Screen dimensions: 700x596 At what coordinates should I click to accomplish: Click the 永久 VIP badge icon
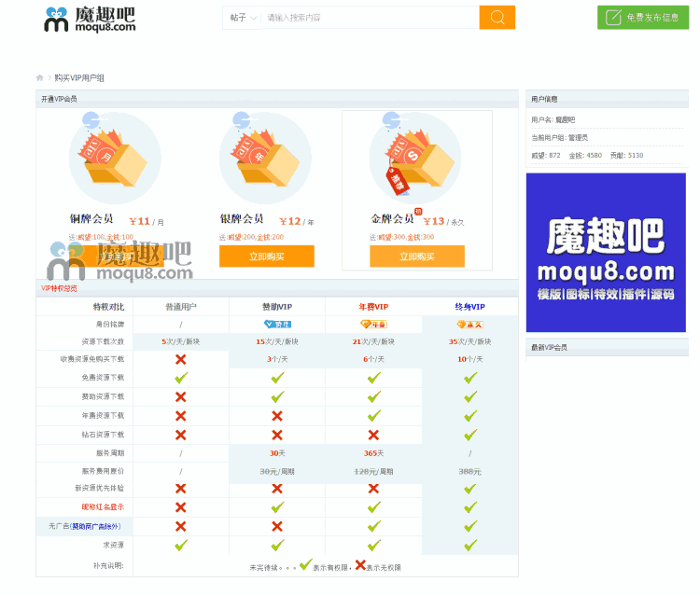(470, 325)
